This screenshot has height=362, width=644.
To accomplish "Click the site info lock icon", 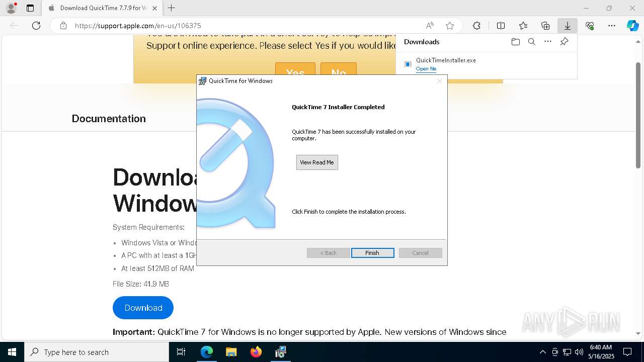I will (x=63, y=26).
